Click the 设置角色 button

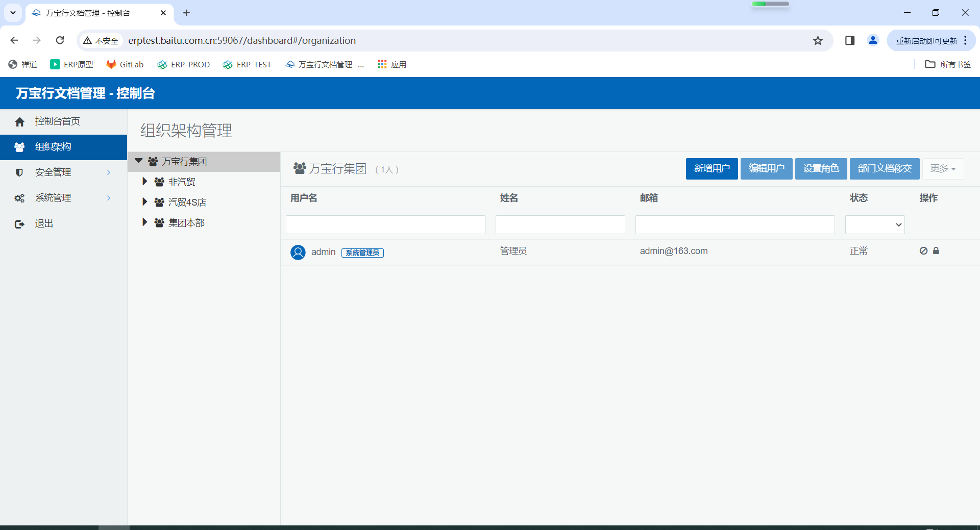[x=821, y=169]
